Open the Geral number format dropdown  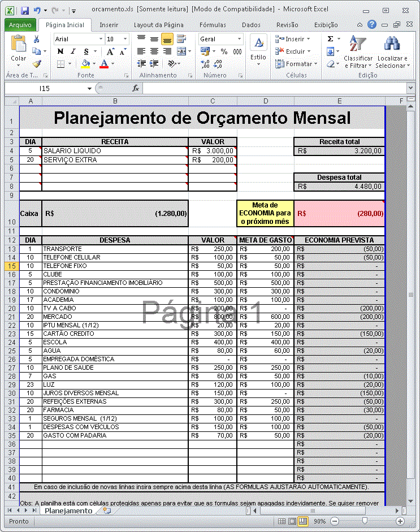pyautogui.click(x=240, y=39)
